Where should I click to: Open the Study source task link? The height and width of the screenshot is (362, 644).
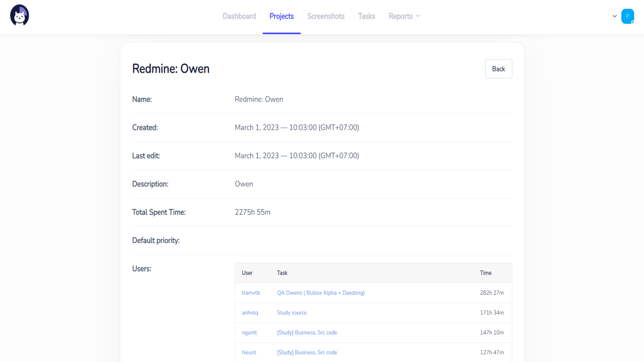point(291,312)
